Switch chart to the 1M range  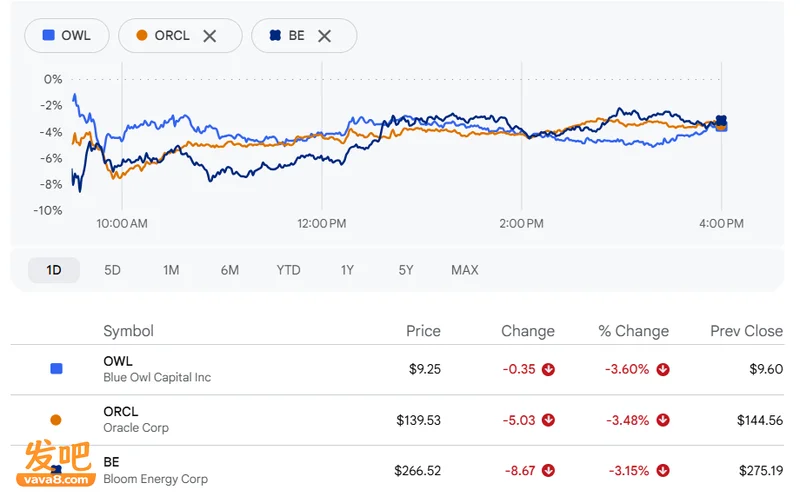pos(171,270)
